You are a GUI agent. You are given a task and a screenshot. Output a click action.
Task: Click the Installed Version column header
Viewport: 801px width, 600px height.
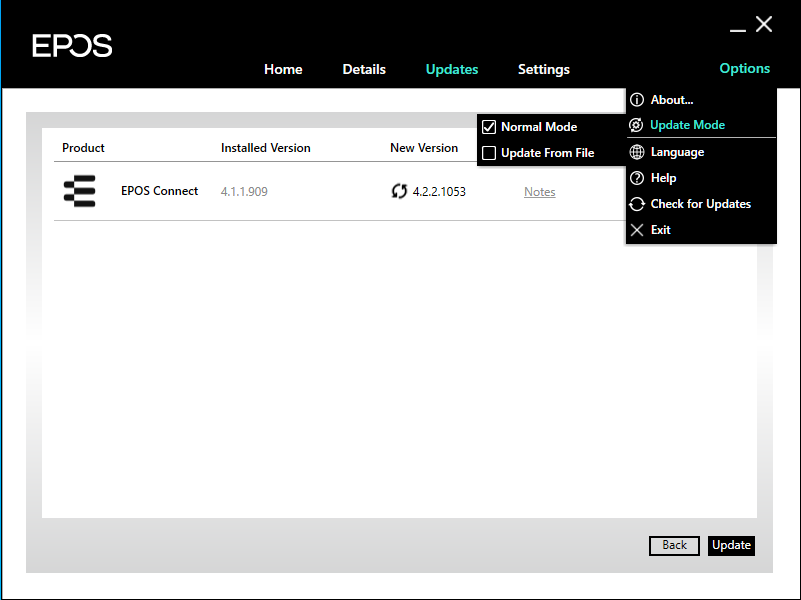point(266,148)
